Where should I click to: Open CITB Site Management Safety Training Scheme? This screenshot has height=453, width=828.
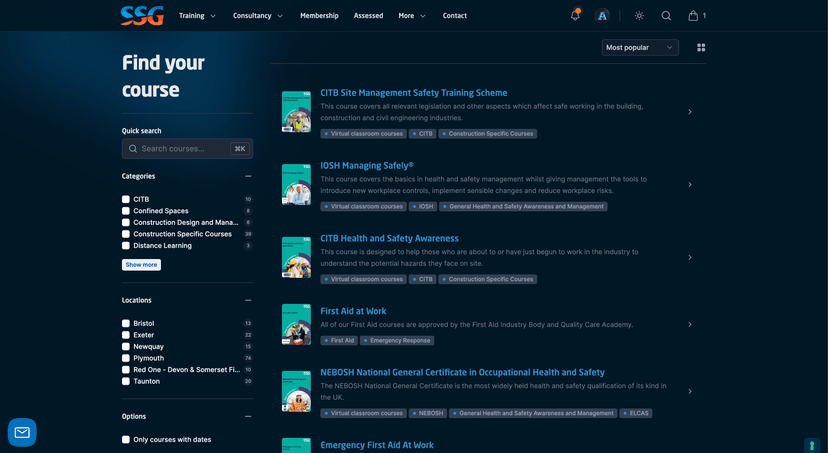pos(413,93)
